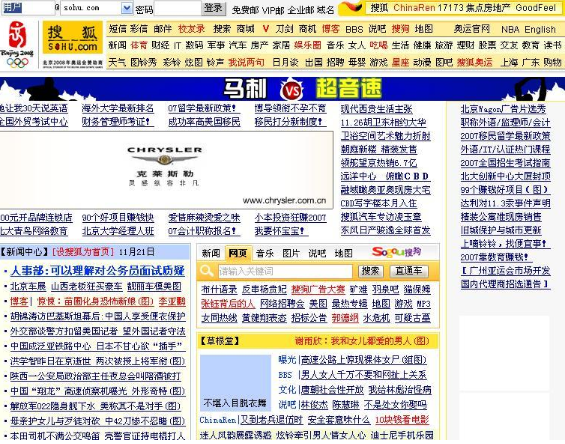Open 郭德纲 hot search link
The width and height of the screenshot is (565, 444).
[x=345, y=318]
